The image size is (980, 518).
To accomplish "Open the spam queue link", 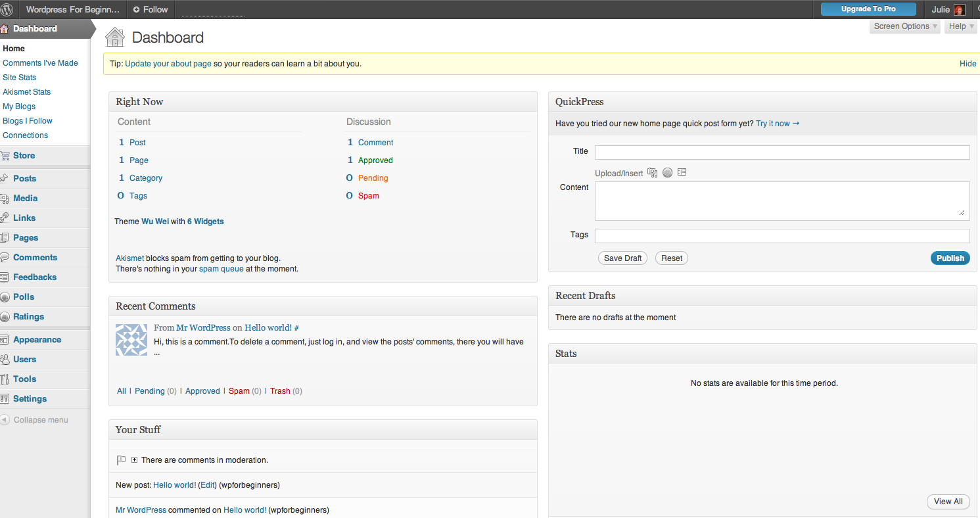I will click(x=222, y=269).
